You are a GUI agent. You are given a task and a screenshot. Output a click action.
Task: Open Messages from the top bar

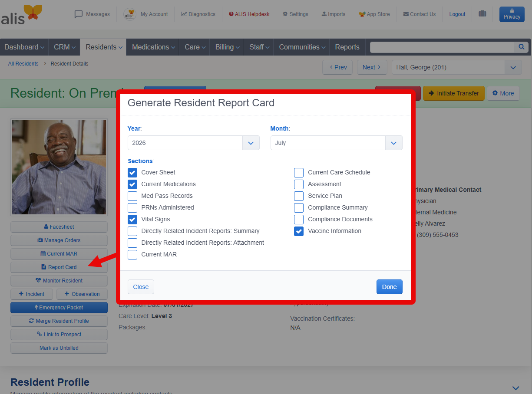[x=92, y=14]
